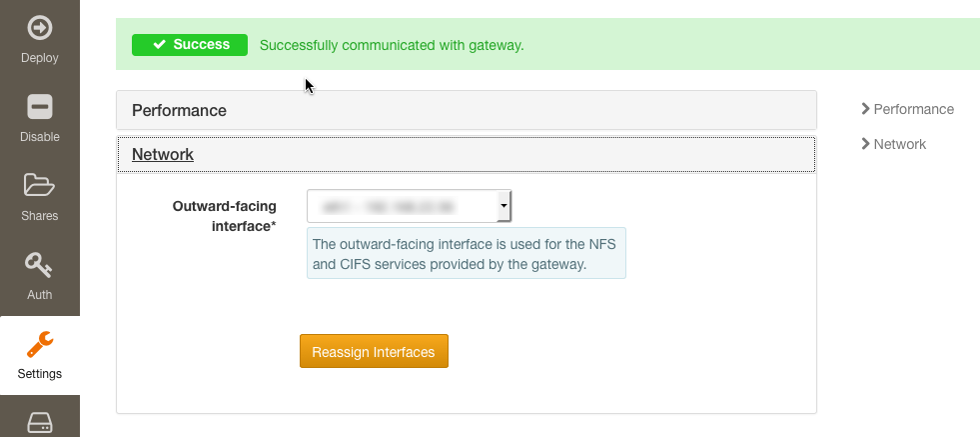
Task: Select the Settings wrench icon
Action: [39, 344]
